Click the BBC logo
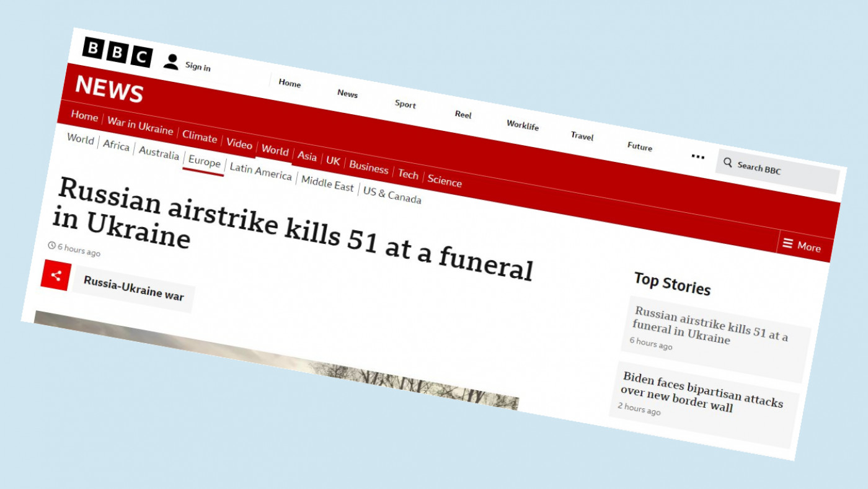Screen dimensions: 868x489 pyautogui.click(x=117, y=52)
